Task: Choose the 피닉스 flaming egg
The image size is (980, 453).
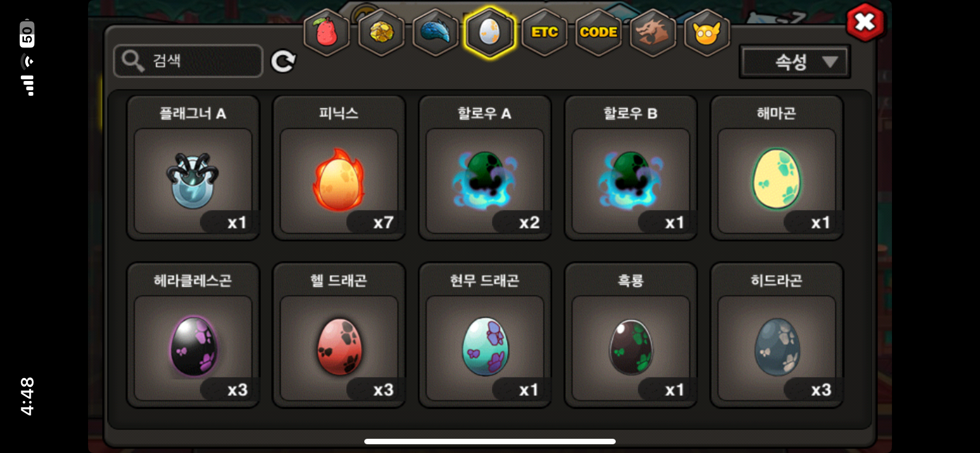Action: [339, 168]
